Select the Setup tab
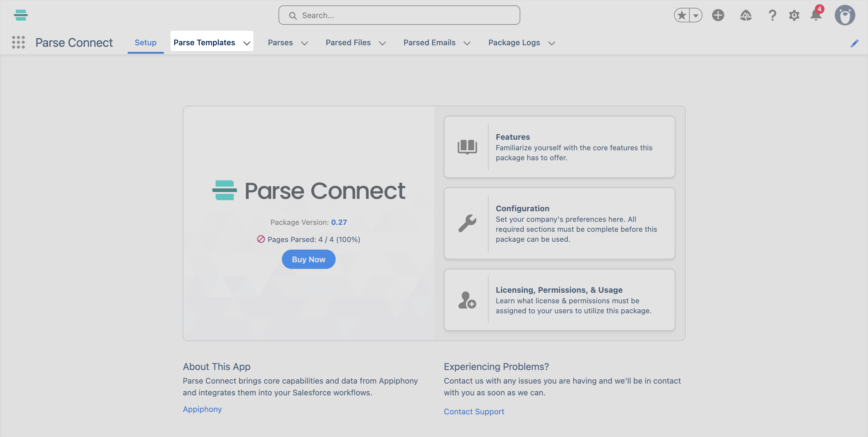This screenshot has height=437, width=868. click(146, 43)
